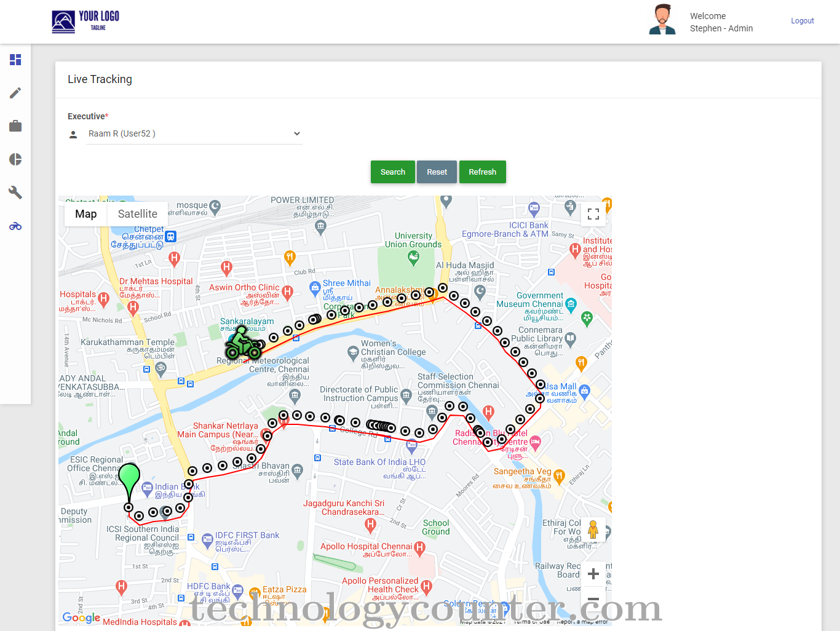Click the Street View pegman icon
Screen dimensions: 840x631
[x=593, y=530]
